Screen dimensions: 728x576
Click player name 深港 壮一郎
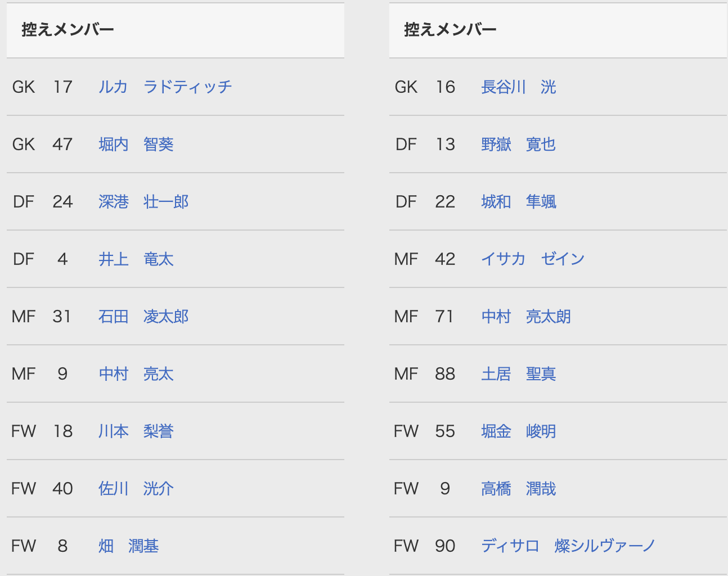click(x=143, y=202)
